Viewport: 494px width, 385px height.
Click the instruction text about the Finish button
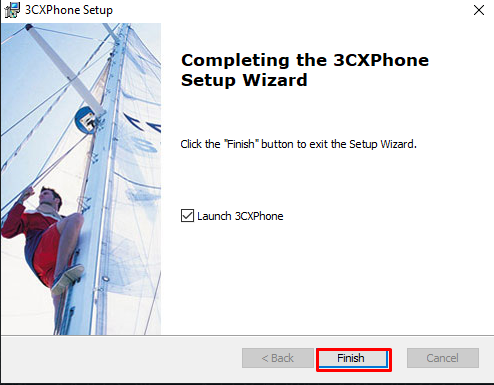click(x=299, y=144)
